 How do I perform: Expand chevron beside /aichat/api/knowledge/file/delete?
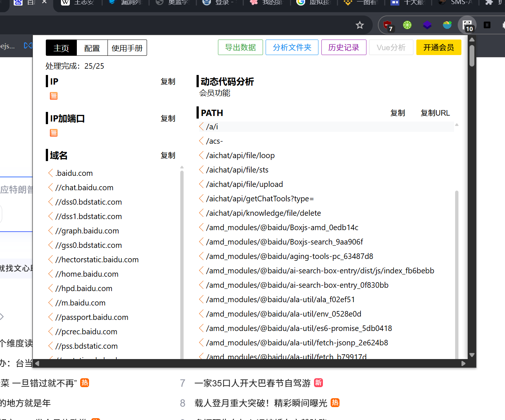coord(201,213)
